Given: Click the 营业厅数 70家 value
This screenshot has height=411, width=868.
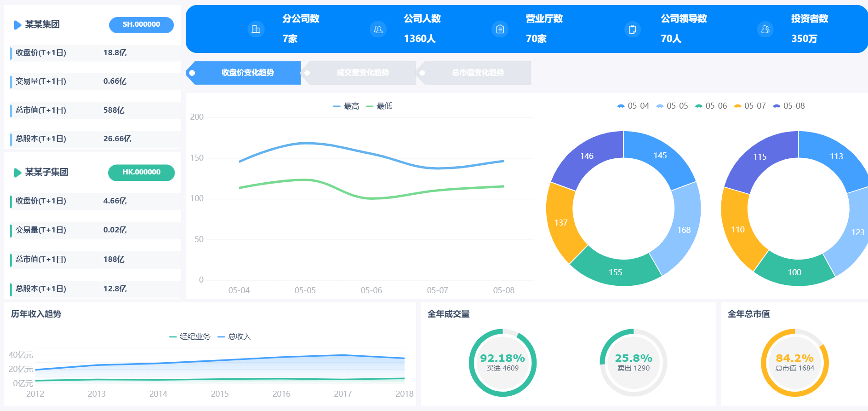Looking at the screenshot, I should pyautogui.click(x=536, y=39).
